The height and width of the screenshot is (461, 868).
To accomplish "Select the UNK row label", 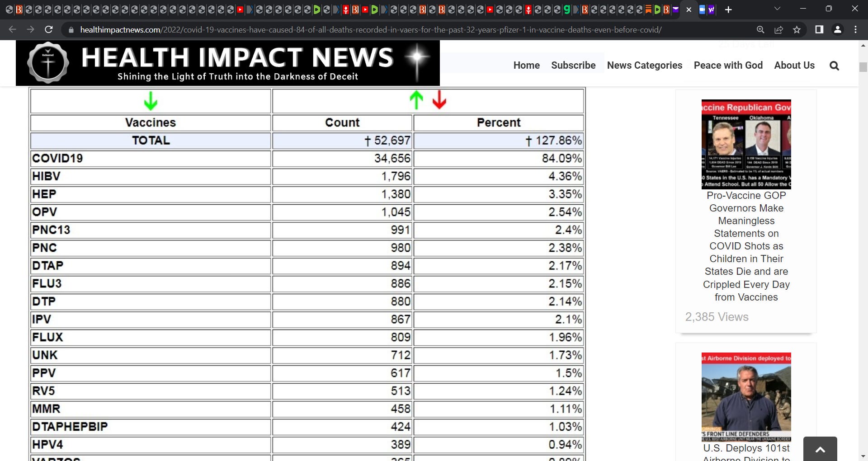I will tap(45, 355).
